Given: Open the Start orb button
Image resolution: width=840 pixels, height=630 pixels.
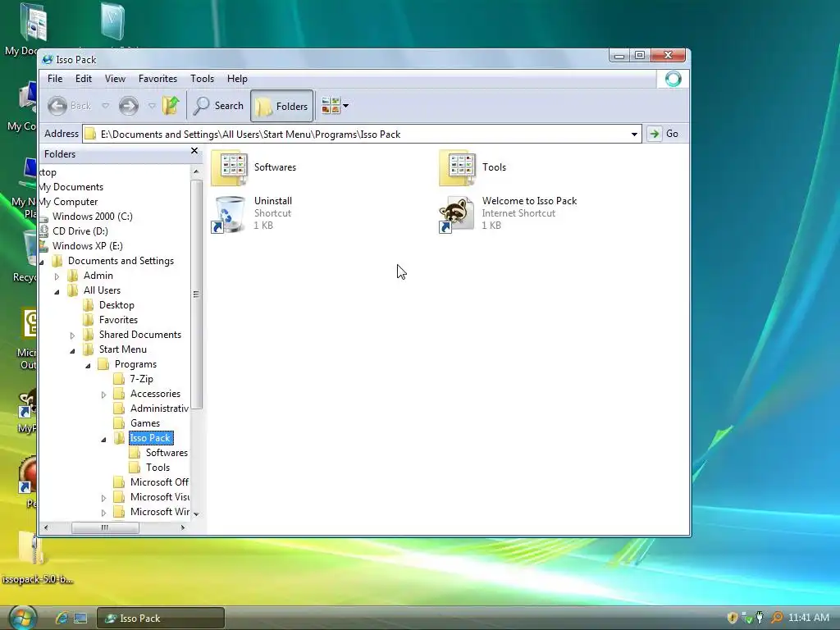Looking at the screenshot, I should coord(21,619).
